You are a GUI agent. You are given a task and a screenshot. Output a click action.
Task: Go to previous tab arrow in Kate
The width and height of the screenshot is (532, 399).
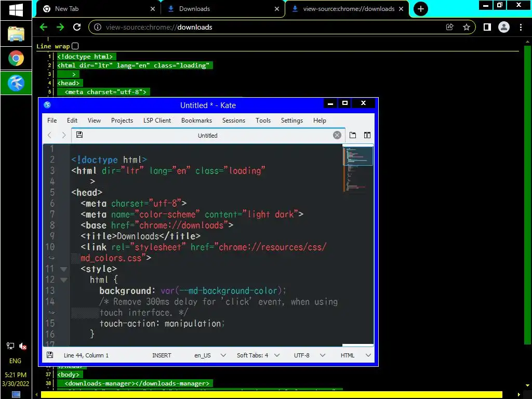point(49,135)
